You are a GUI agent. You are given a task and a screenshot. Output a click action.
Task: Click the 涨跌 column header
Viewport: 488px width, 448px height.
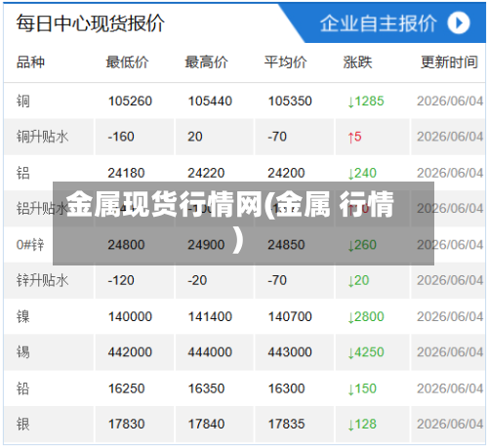(357, 61)
